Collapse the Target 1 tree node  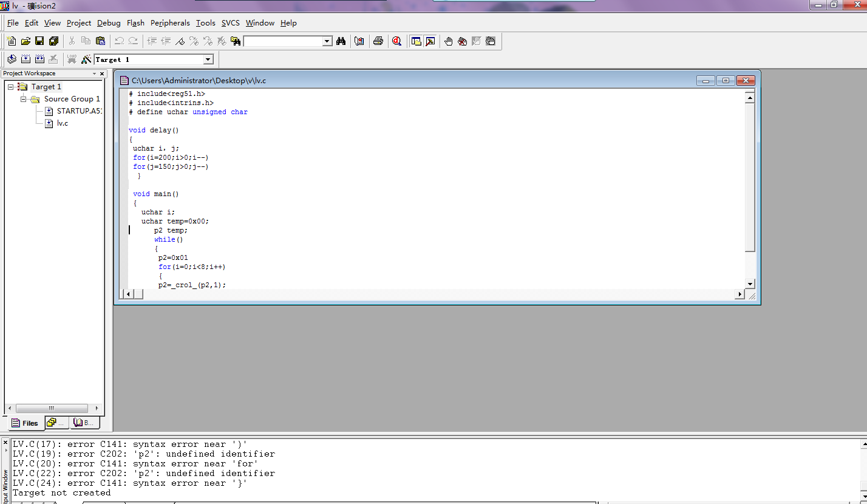(x=11, y=87)
